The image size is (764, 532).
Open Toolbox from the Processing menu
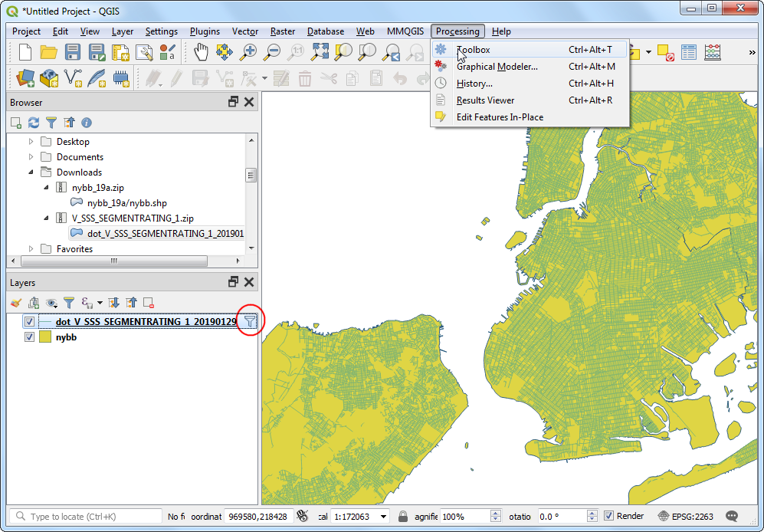473,50
